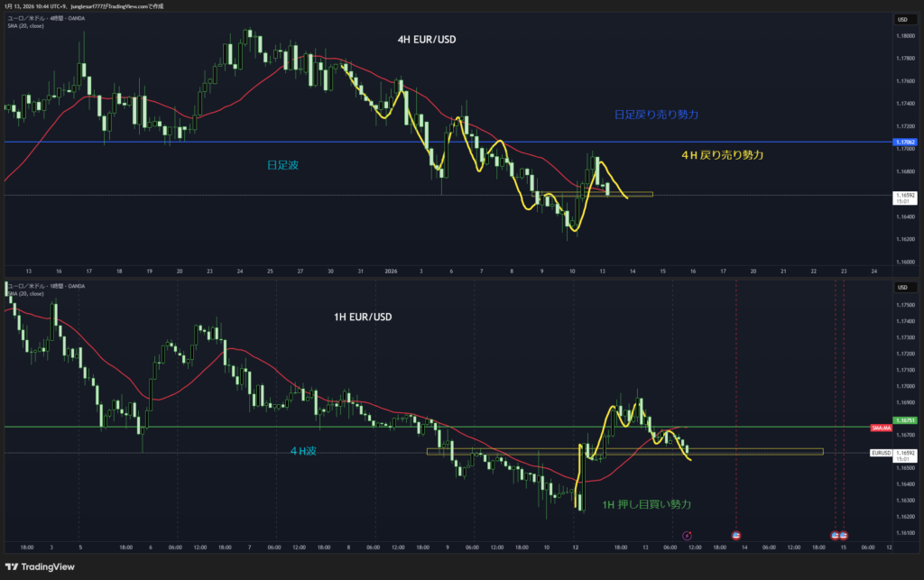Click the upper chart current price 1.16592 label
The width and height of the screenshot is (924, 580).
(x=903, y=195)
